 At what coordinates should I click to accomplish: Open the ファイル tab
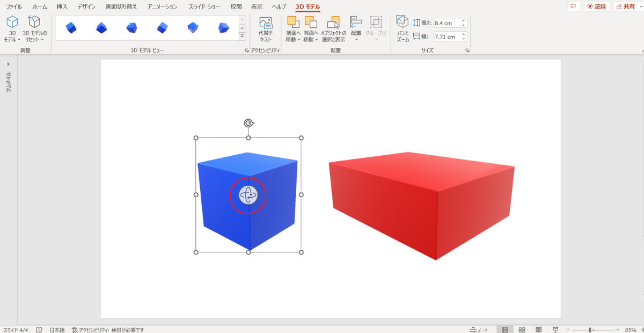pyautogui.click(x=14, y=7)
